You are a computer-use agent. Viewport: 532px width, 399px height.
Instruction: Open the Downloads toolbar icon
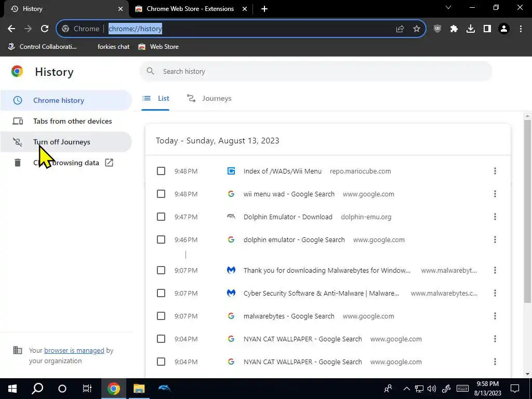(x=471, y=29)
